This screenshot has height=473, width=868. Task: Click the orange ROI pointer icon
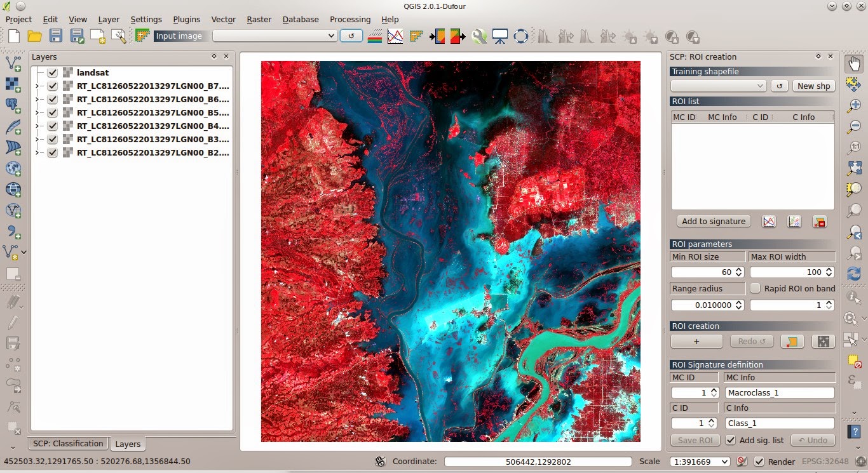[792, 341]
